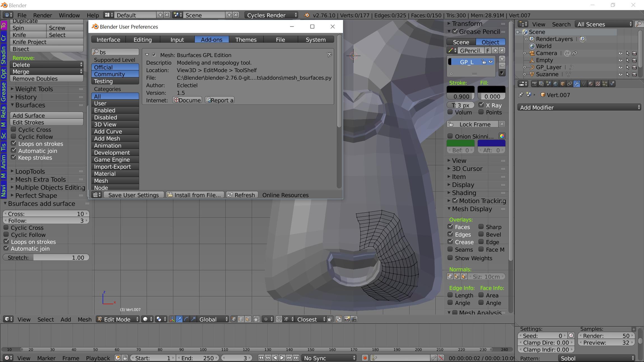This screenshot has height=362, width=644.
Task: Open the Constraints properties chain tab
Action: point(569,84)
